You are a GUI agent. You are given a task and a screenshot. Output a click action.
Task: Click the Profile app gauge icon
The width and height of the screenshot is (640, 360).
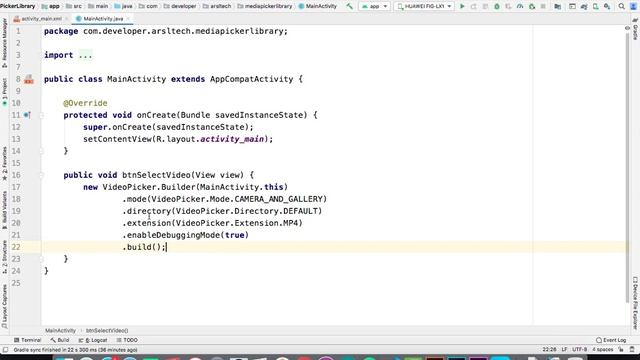coord(520,6)
